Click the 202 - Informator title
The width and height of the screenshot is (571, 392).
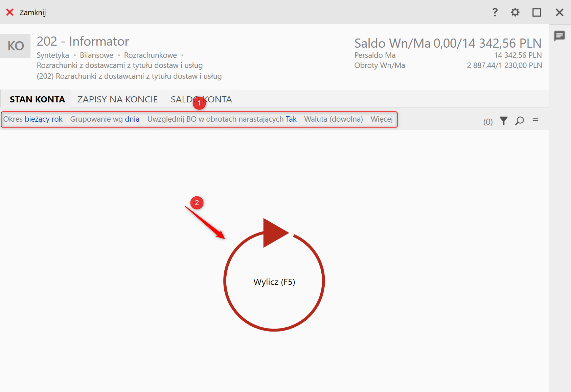click(83, 42)
